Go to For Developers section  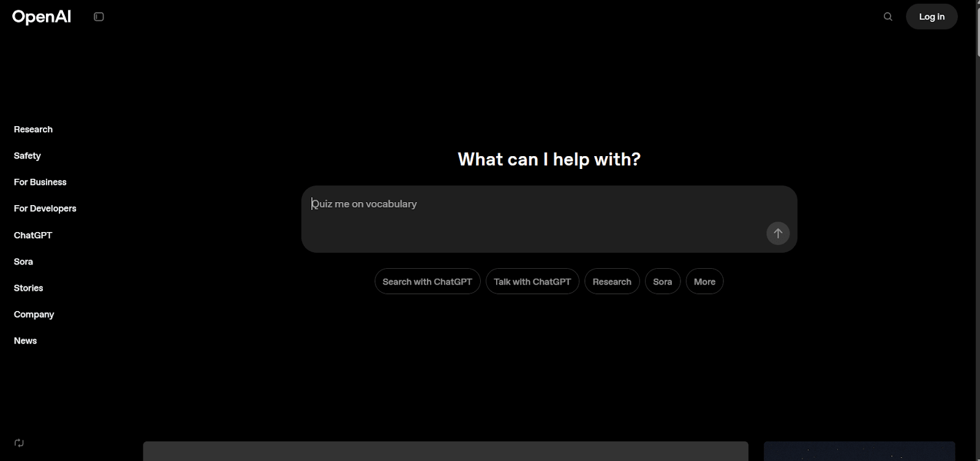[x=45, y=208]
